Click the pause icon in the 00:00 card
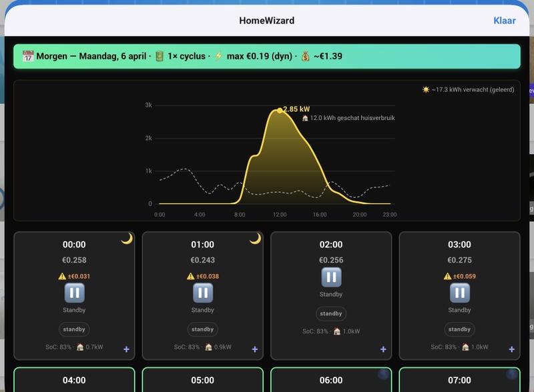 (x=74, y=293)
